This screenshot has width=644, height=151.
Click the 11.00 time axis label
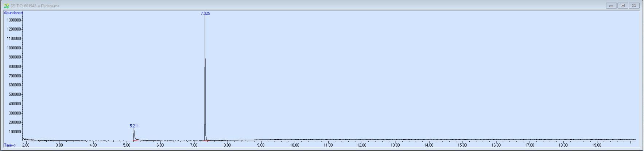coord(328,145)
